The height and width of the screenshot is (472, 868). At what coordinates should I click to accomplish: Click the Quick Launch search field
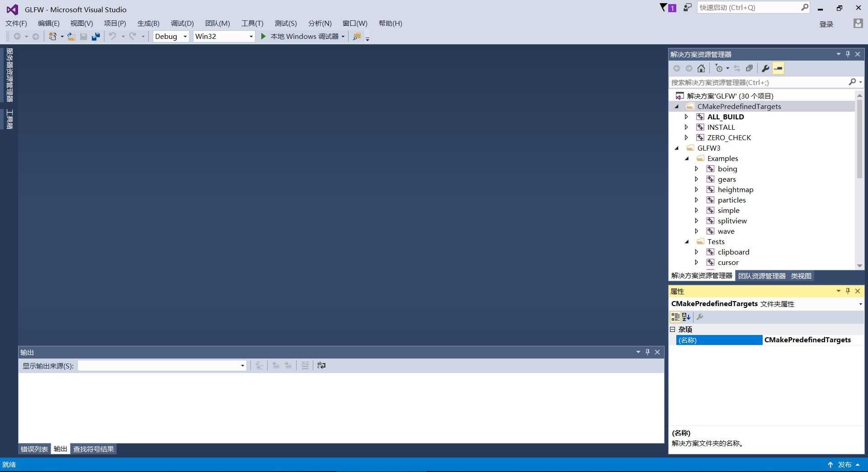(754, 8)
